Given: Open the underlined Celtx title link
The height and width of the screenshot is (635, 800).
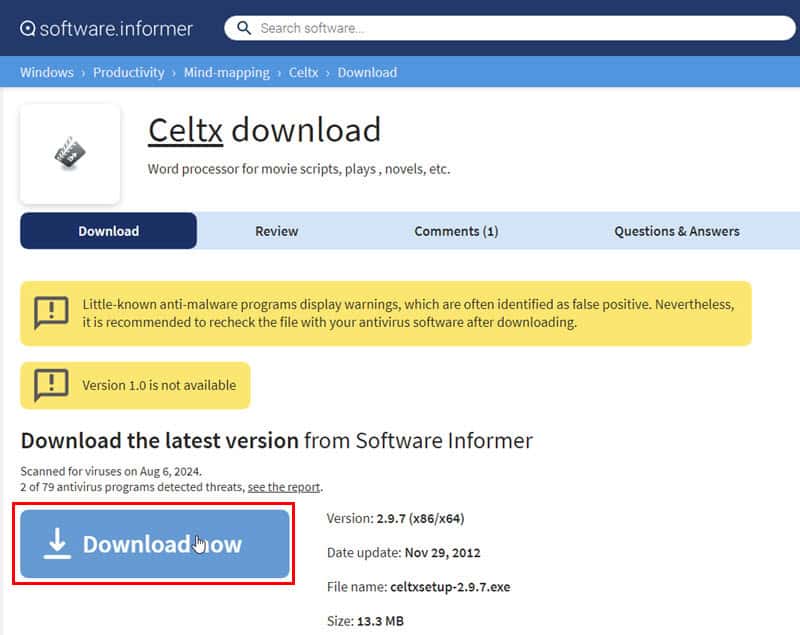Looking at the screenshot, I should point(185,130).
